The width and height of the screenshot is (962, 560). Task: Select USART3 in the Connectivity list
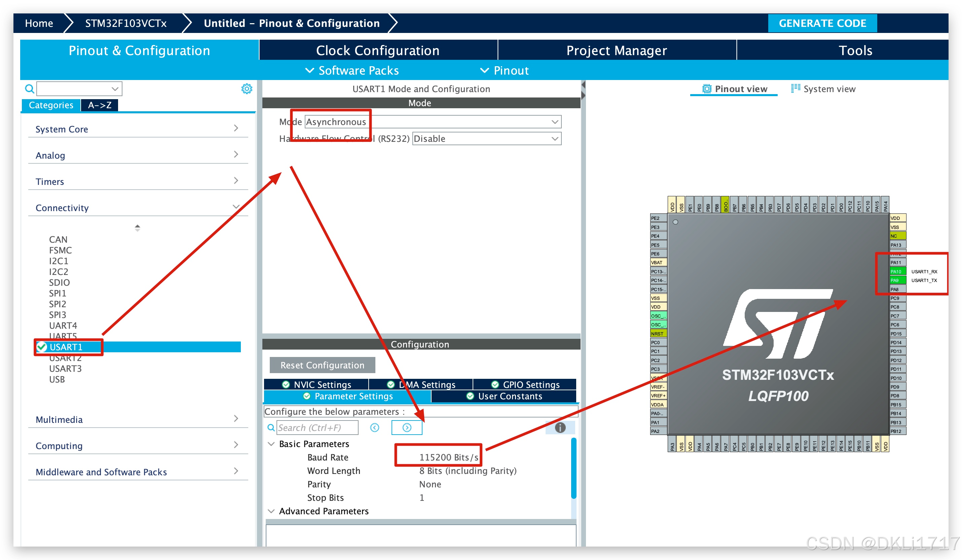[65, 369]
